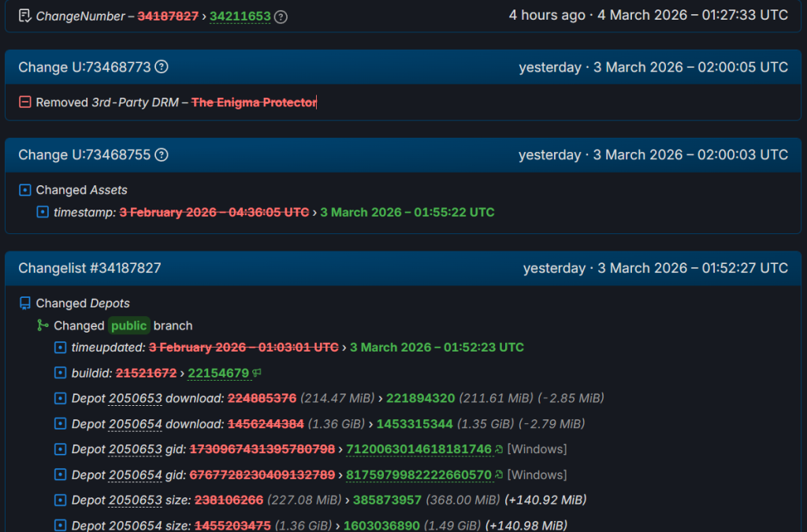Click the Changelist #34187827 header
This screenshot has height=532, width=807.
coord(90,268)
